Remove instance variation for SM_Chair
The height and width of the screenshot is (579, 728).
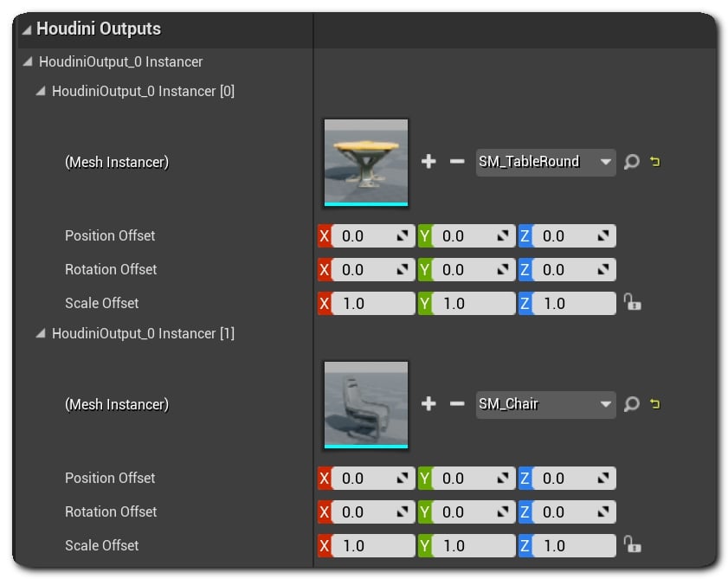tap(457, 404)
